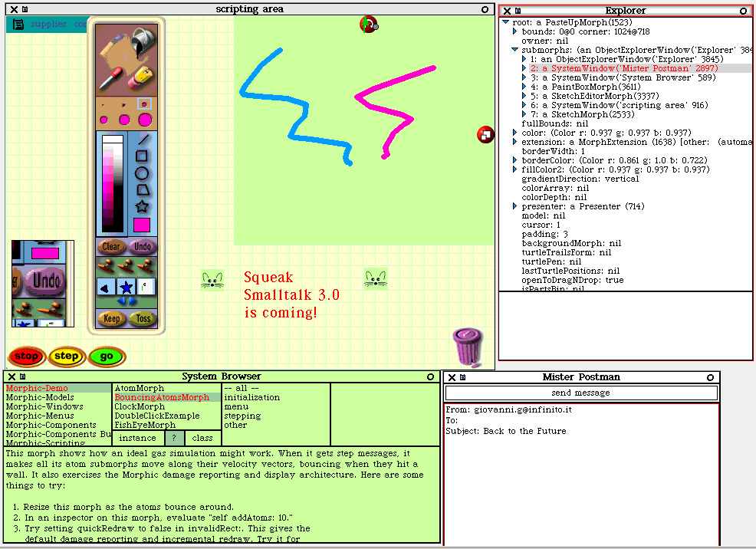Viewport: 756px width, 549px height.
Task: Click the mouse face left of the Squeak text
Action: point(212,280)
